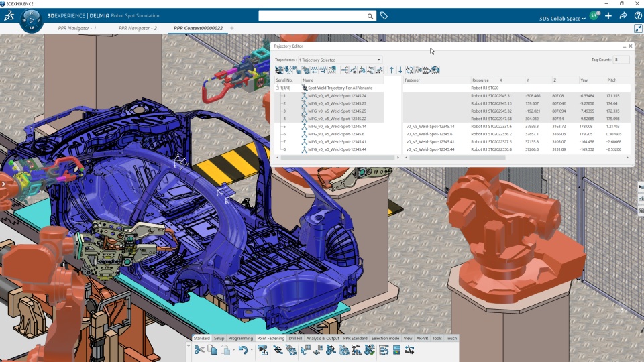Click the Pitch column header
This screenshot has height=362, width=644.
(618, 80)
